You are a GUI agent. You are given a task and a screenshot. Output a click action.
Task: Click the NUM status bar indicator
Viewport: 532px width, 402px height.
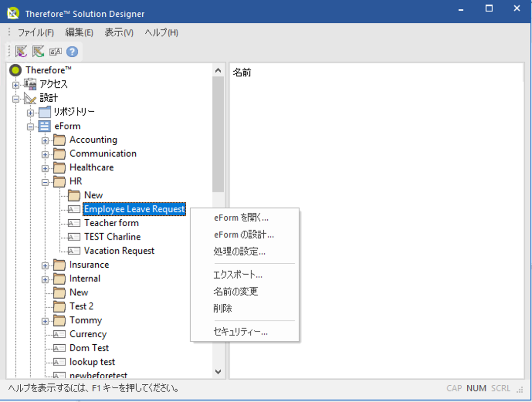click(476, 388)
